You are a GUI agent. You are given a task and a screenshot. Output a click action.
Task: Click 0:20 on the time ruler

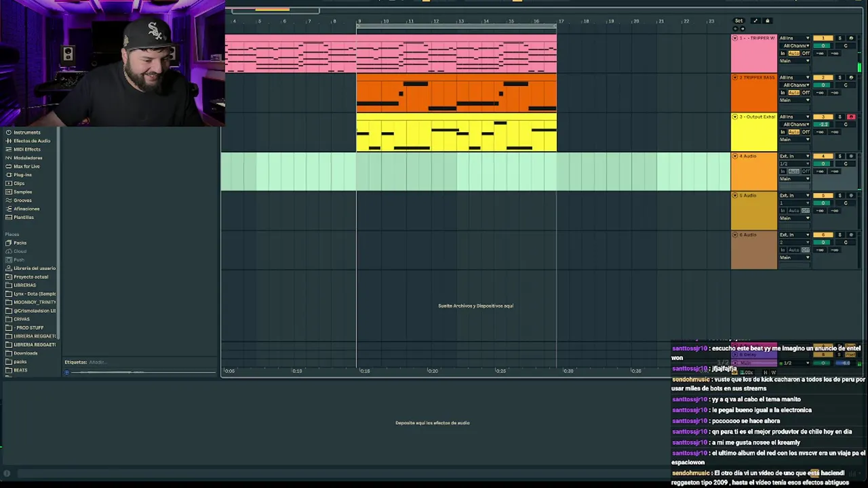click(x=433, y=371)
